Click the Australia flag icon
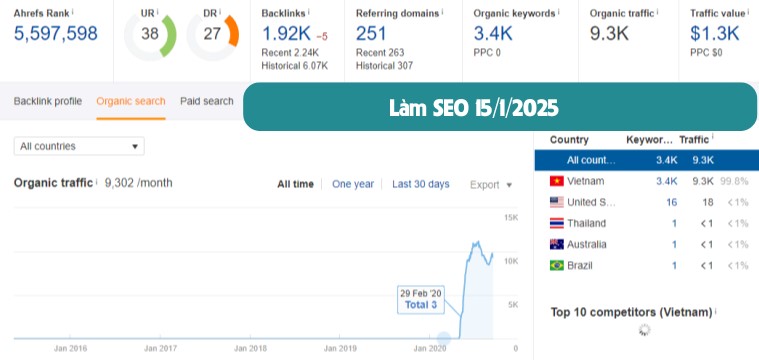 click(x=557, y=244)
